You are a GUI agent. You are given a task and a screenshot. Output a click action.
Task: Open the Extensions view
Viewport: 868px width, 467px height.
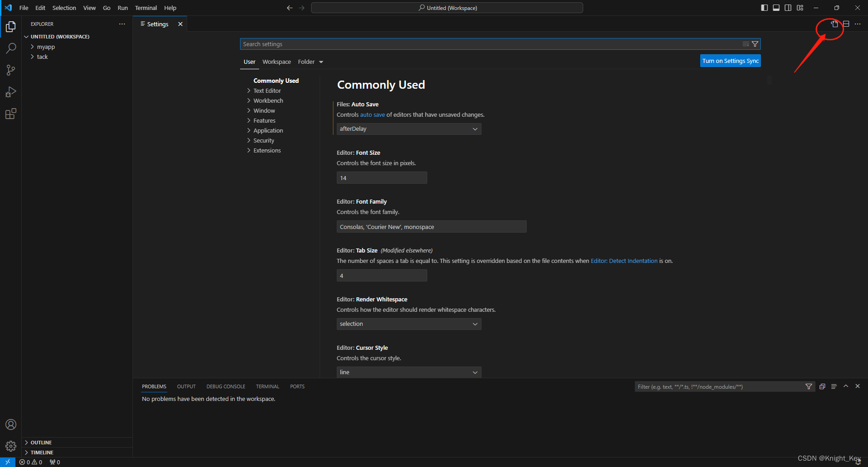point(11,114)
